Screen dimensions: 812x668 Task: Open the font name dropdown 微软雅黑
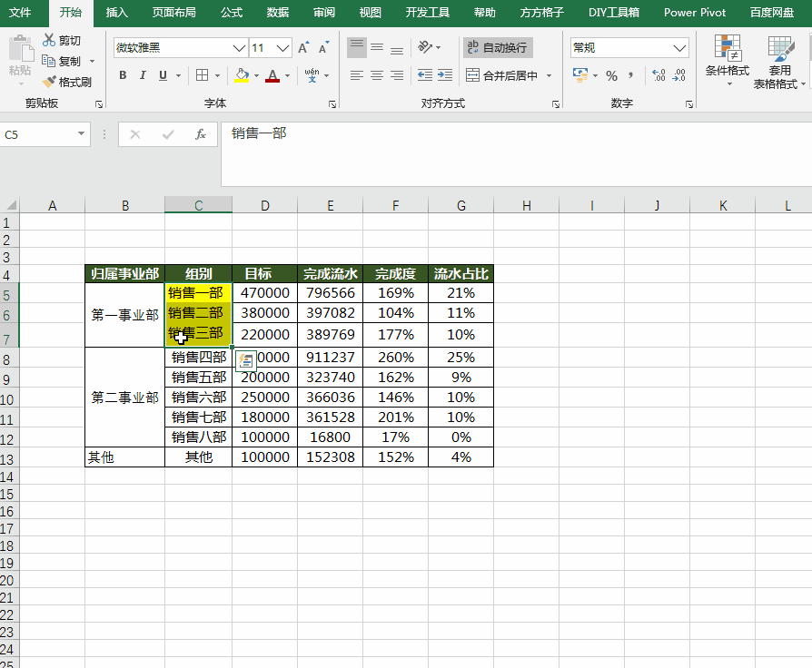[x=239, y=48]
